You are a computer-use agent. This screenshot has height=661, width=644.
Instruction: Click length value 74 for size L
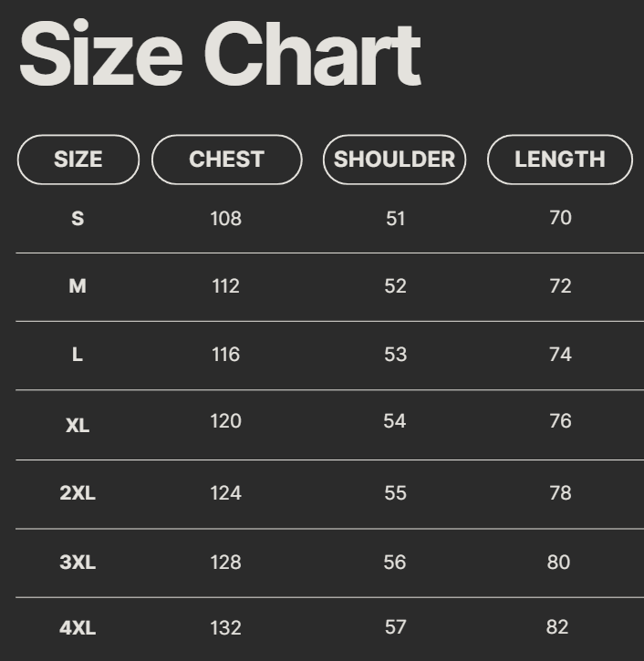pos(560,355)
